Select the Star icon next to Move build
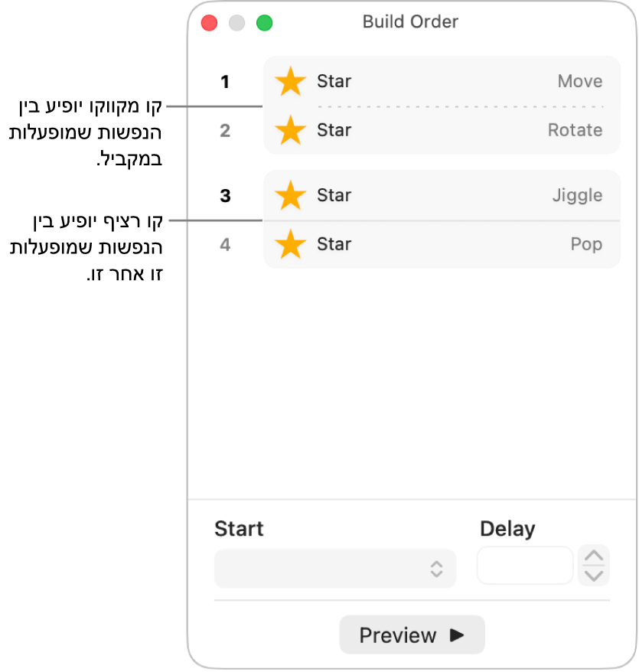This screenshot has width=639, height=672. (290, 81)
